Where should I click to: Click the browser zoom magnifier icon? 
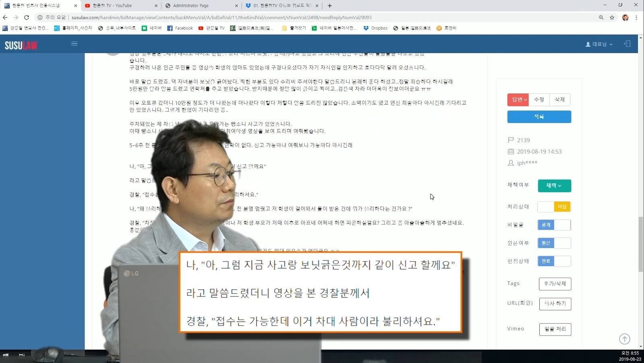tap(601, 17)
